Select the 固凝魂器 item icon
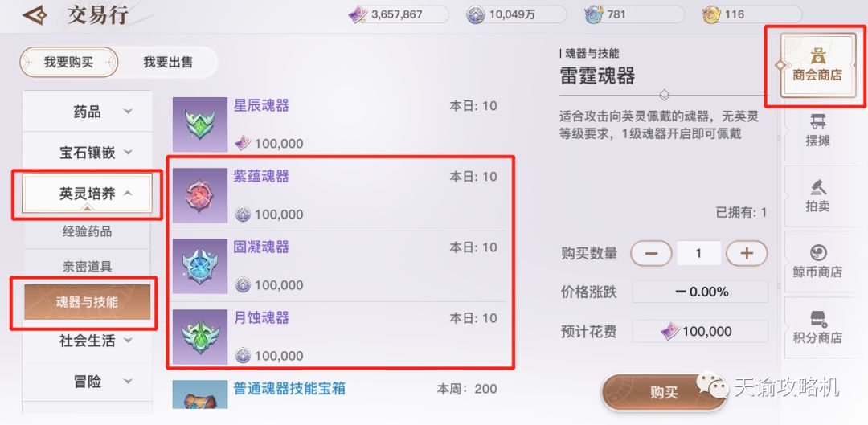 [200, 266]
